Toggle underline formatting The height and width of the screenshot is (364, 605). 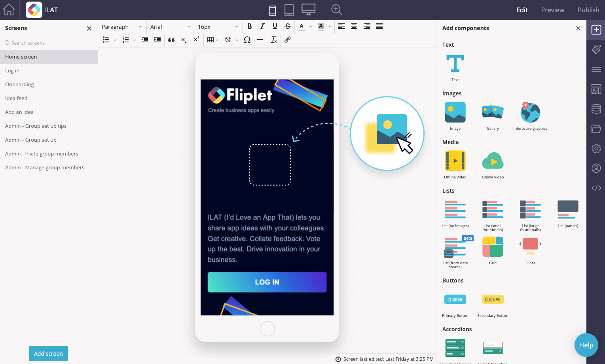coord(275,27)
